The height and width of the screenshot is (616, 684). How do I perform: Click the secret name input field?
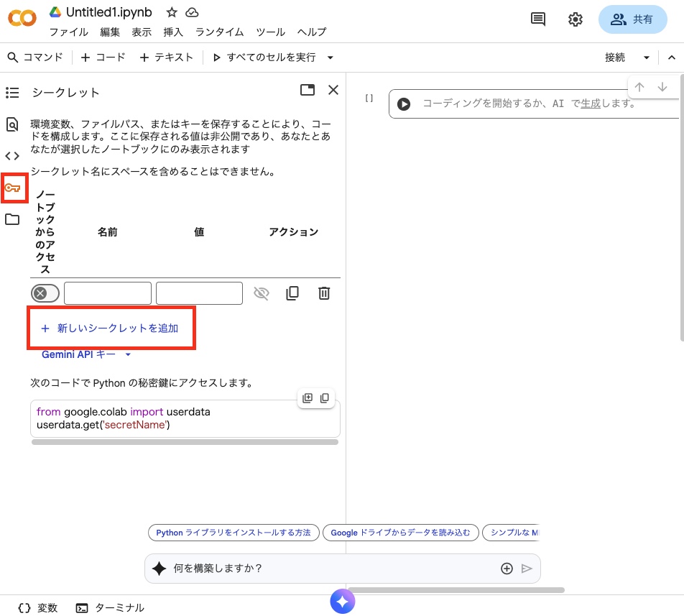[108, 293]
